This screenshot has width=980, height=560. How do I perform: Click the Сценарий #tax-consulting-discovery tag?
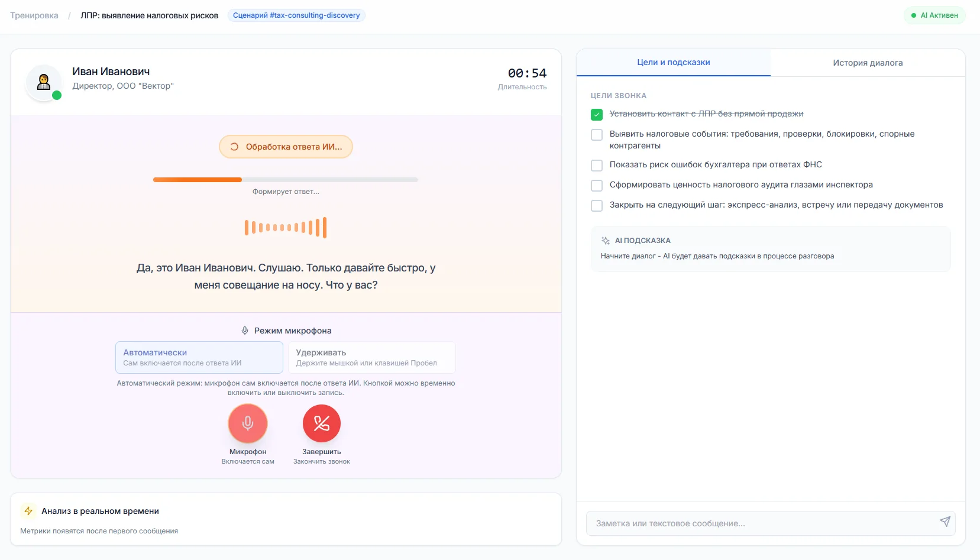click(296, 15)
